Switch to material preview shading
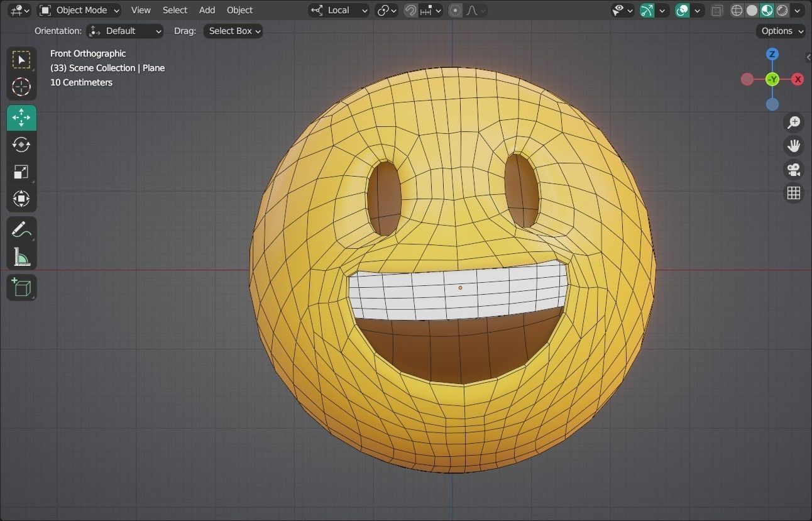812x521 pixels. pos(767,10)
